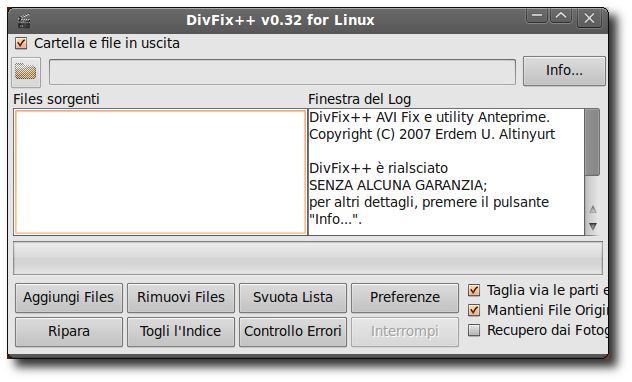
Task: Disable Mantieni File Originale checkbox
Action: point(474,310)
